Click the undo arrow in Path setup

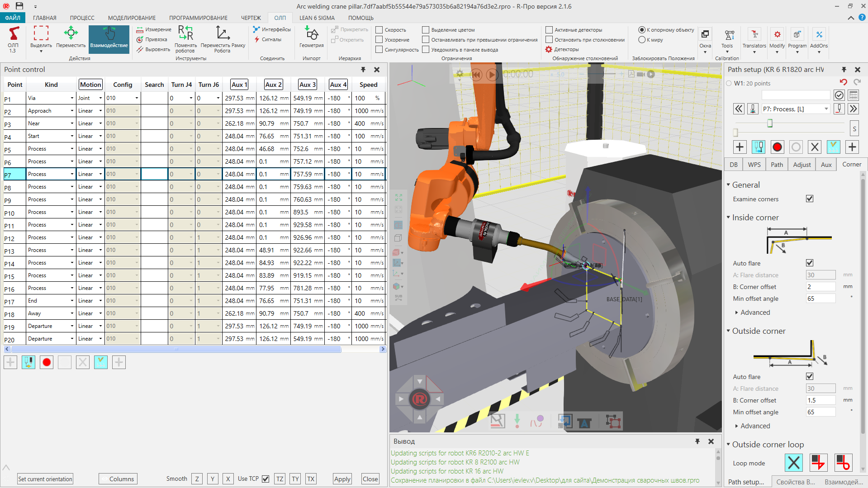coord(843,82)
